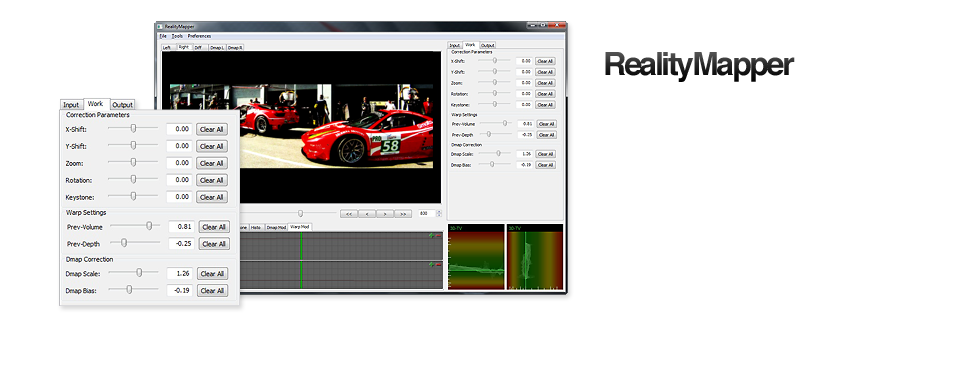Click Rotation Clear All in enlarged panel
This screenshot has width=960, height=368.
point(212,180)
